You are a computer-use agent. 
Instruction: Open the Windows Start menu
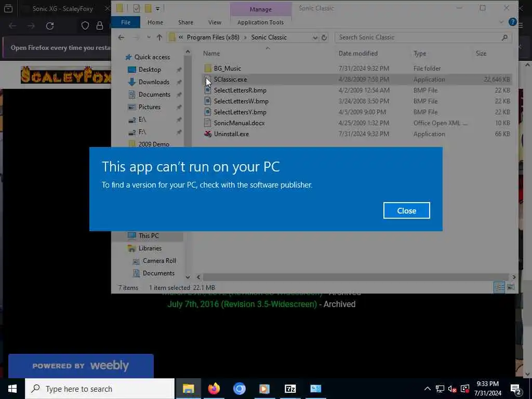pyautogui.click(x=12, y=389)
